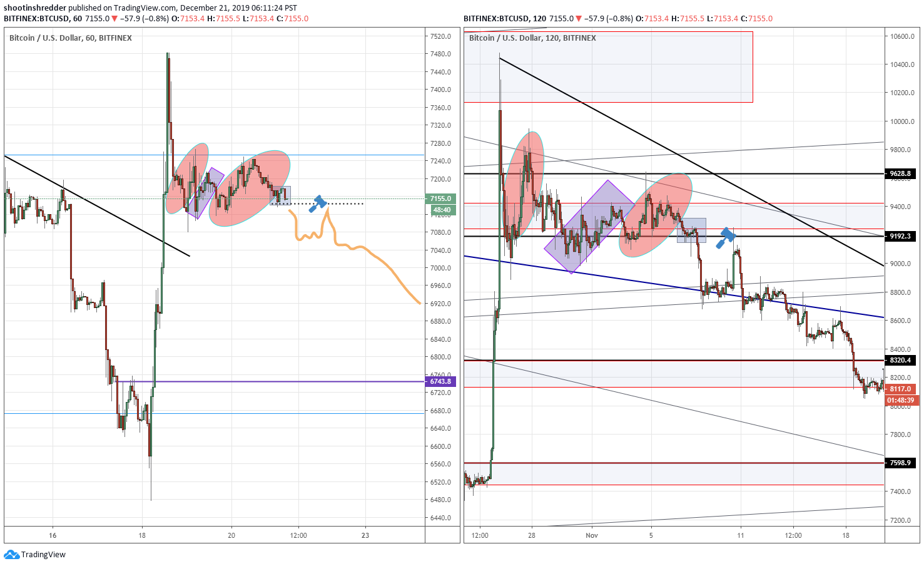This screenshot has height=566, width=924.
Task: Click the green 7155.0 current price label
Action: click(440, 198)
